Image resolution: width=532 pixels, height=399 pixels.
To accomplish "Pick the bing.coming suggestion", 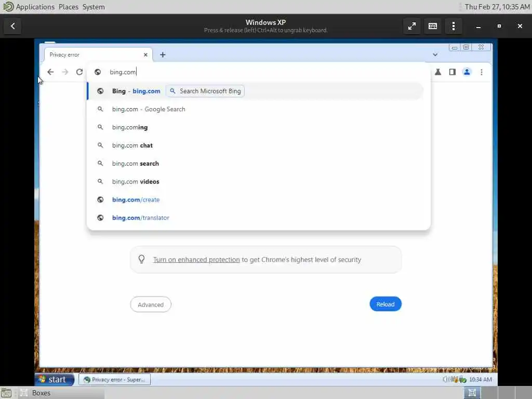I will [x=255, y=127].
